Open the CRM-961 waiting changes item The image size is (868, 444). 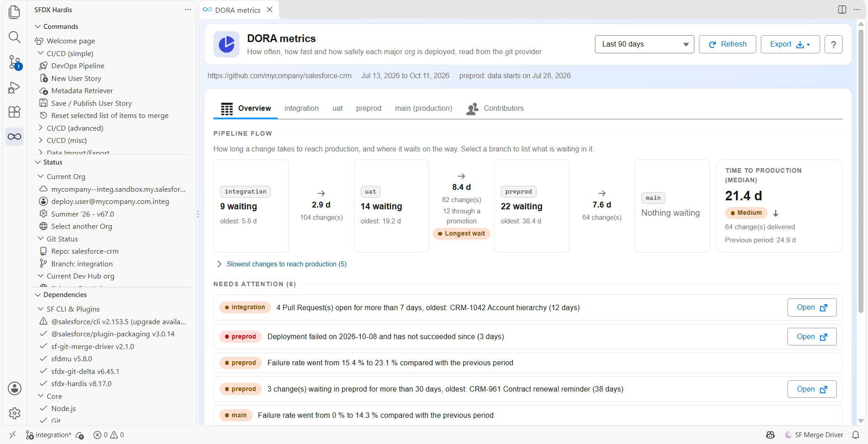pos(812,389)
